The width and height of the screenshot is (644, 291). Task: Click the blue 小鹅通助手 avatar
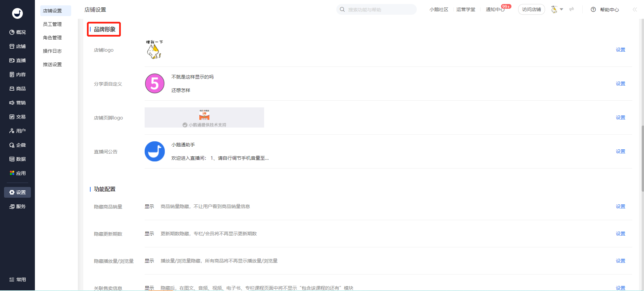tap(155, 151)
